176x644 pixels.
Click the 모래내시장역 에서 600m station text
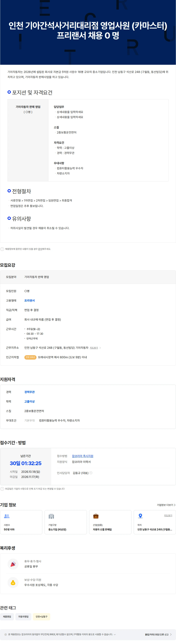pos(63,357)
